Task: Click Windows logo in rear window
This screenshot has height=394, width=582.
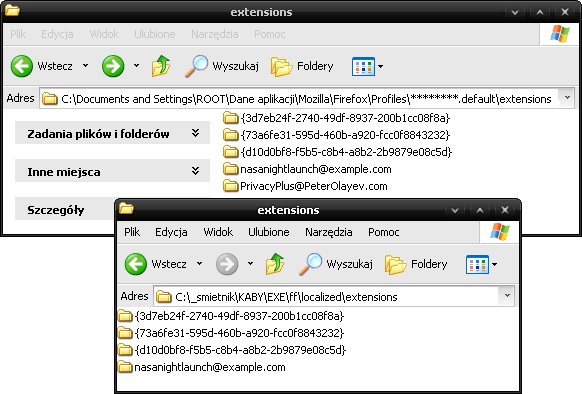Action: (560, 34)
